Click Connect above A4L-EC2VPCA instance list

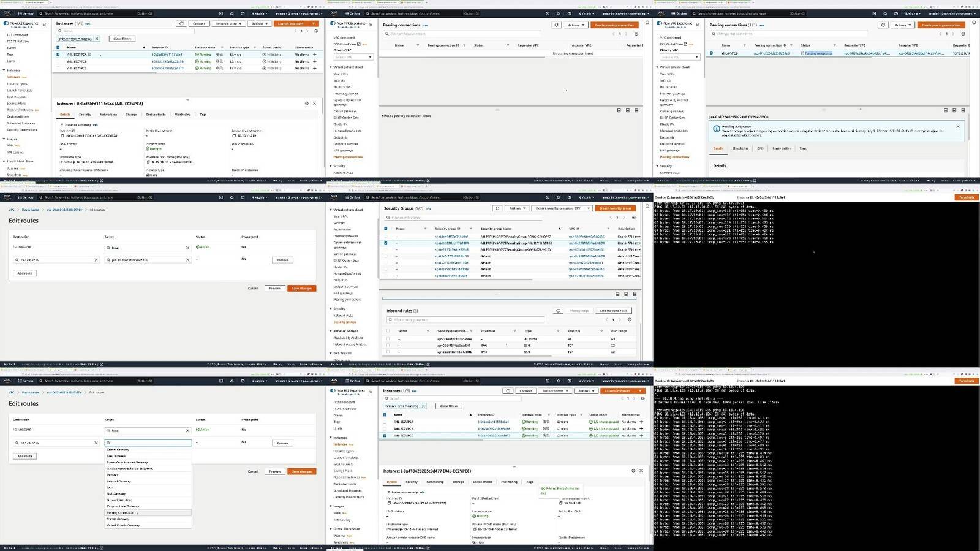199,23
